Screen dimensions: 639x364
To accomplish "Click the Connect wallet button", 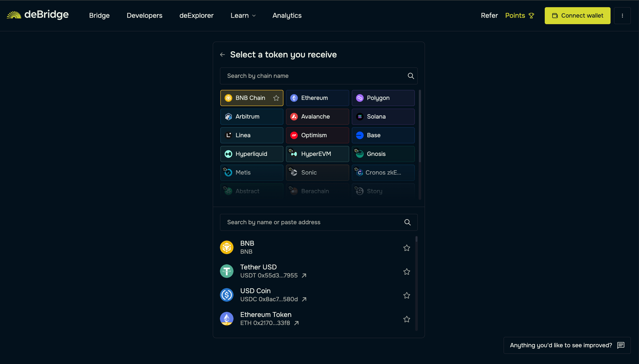I will [x=577, y=16].
